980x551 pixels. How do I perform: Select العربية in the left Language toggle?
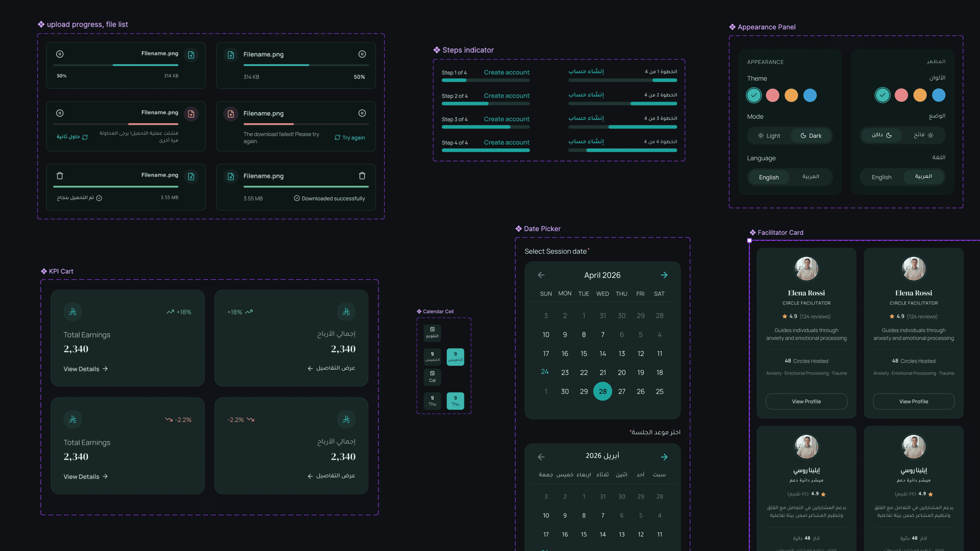[x=811, y=176]
